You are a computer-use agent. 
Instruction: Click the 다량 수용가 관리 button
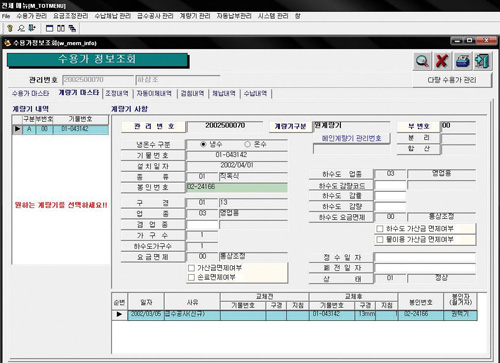point(452,80)
